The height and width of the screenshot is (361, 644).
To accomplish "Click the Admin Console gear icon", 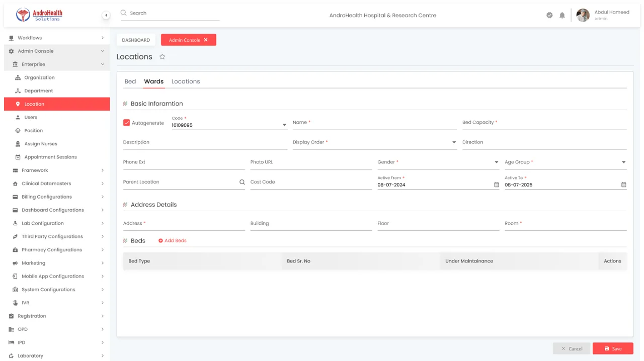I will tap(12, 51).
